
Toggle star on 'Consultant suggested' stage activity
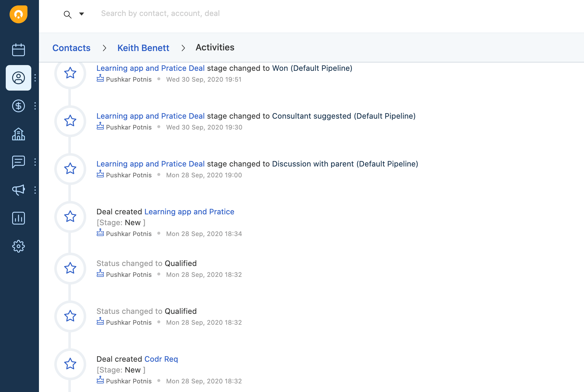pyautogui.click(x=70, y=121)
